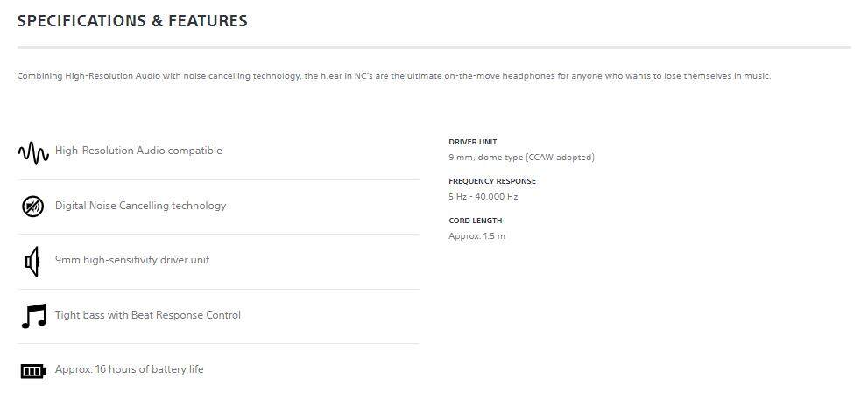Select the 'Digital Noise Cancelling technology' feature text

pos(140,206)
